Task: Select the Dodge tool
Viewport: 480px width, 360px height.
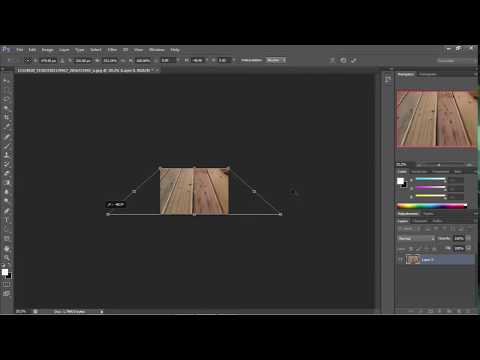Action: click(7, 201)
